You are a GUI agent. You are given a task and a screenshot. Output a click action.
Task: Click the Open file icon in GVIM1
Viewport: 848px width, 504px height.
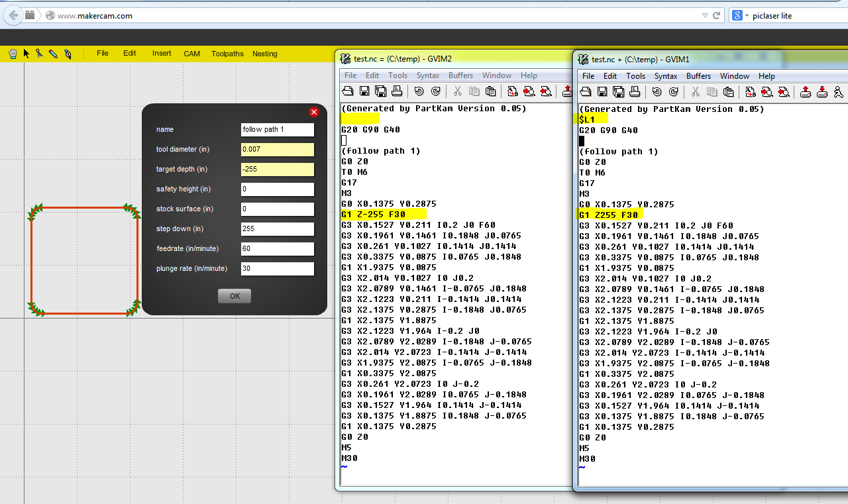pos(586,92)
